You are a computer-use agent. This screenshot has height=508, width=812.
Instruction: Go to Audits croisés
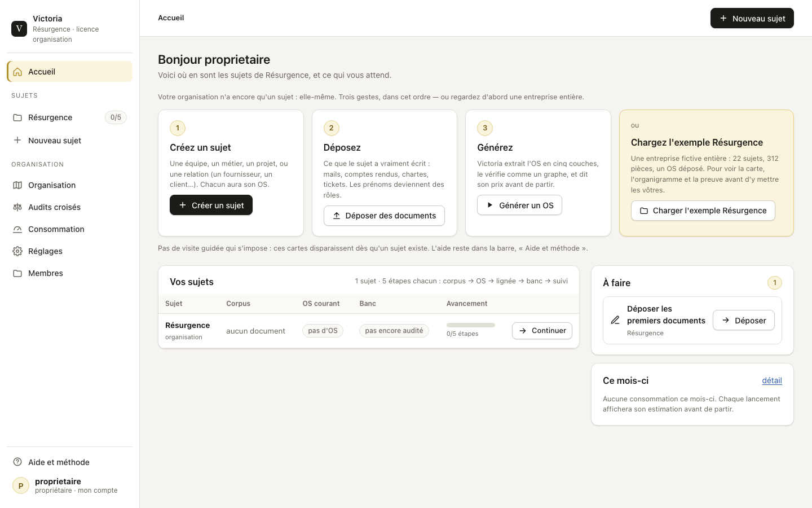[x=70, y=207]
